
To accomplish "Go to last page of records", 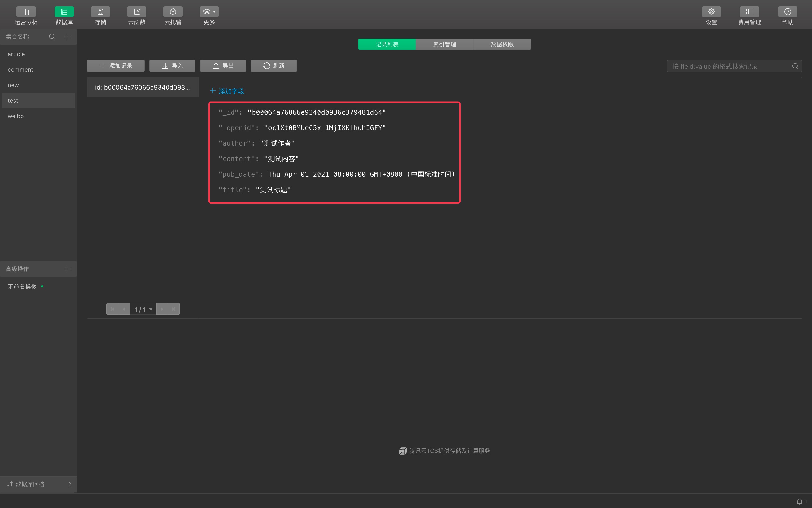I will point(174,309).
